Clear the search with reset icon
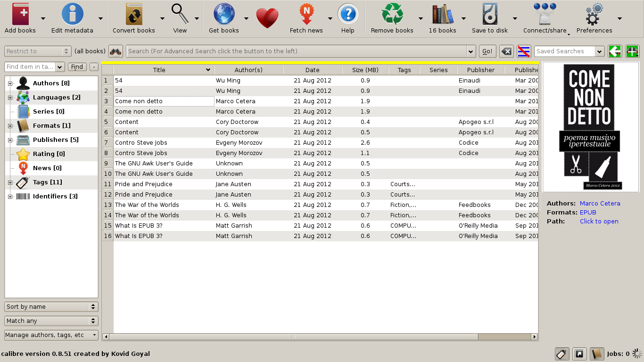The width and height of the screenshot is (644, 362). (x=506, y=51)
